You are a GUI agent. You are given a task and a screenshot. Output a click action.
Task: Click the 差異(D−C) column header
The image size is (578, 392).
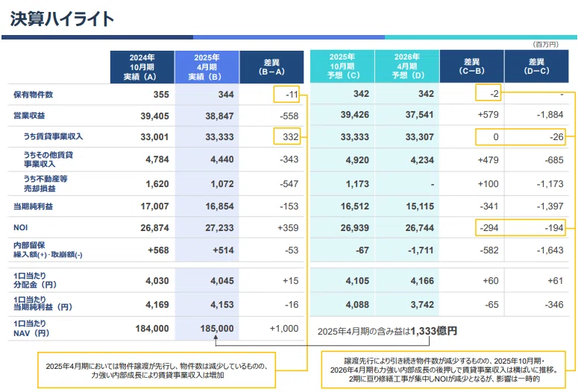[537, 66]
